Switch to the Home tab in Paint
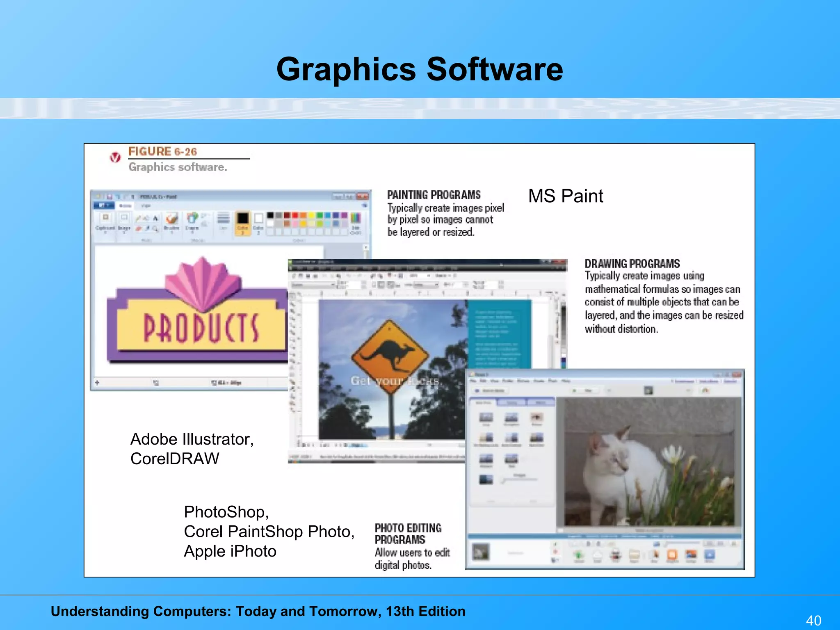The height and width of the screenshot is (630, 840). tap(126, 205)
